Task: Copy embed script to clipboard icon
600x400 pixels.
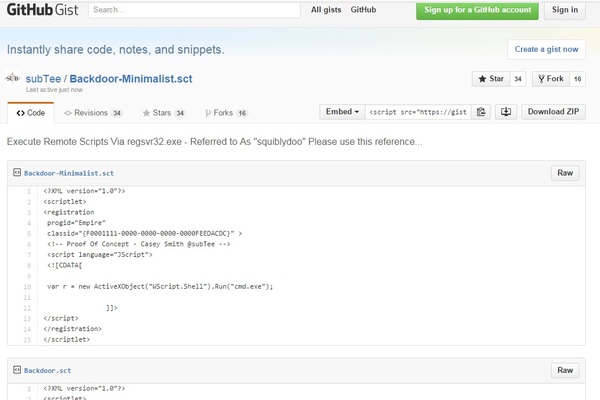Action: [481, 112]
